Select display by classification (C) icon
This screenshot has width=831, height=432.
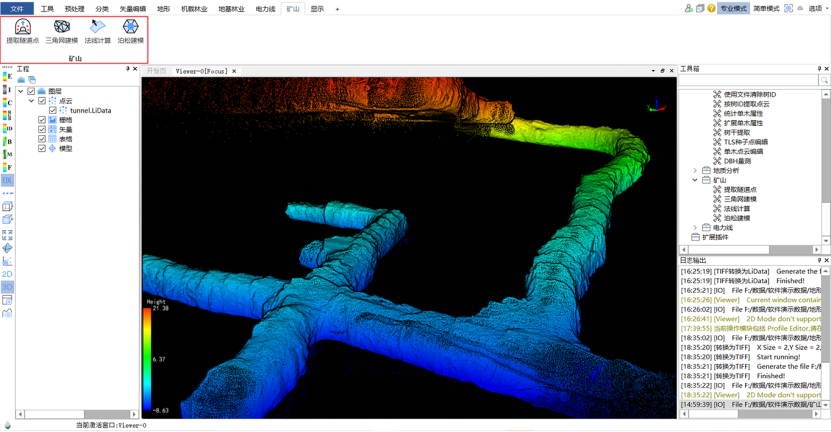pyautogui.click(x=7, y=102)
